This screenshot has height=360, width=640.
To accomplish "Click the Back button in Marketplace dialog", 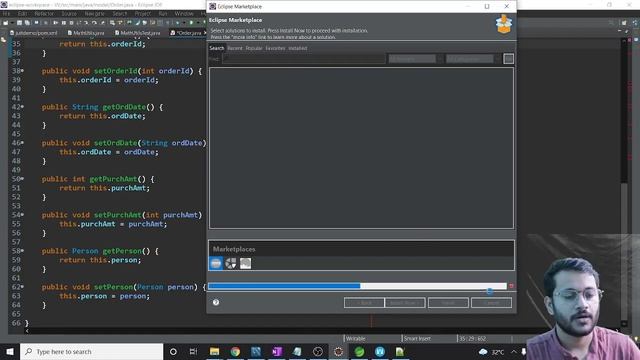I will [x=364, y=303].
